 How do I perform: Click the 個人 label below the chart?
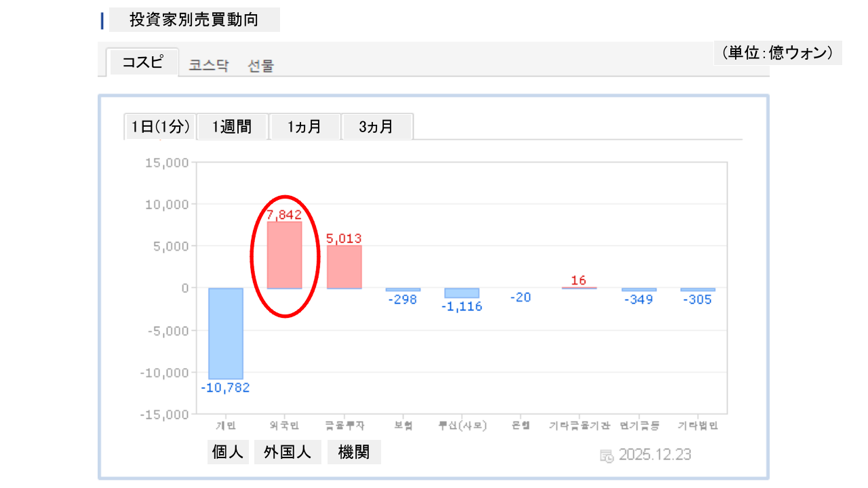coord(228,452)
